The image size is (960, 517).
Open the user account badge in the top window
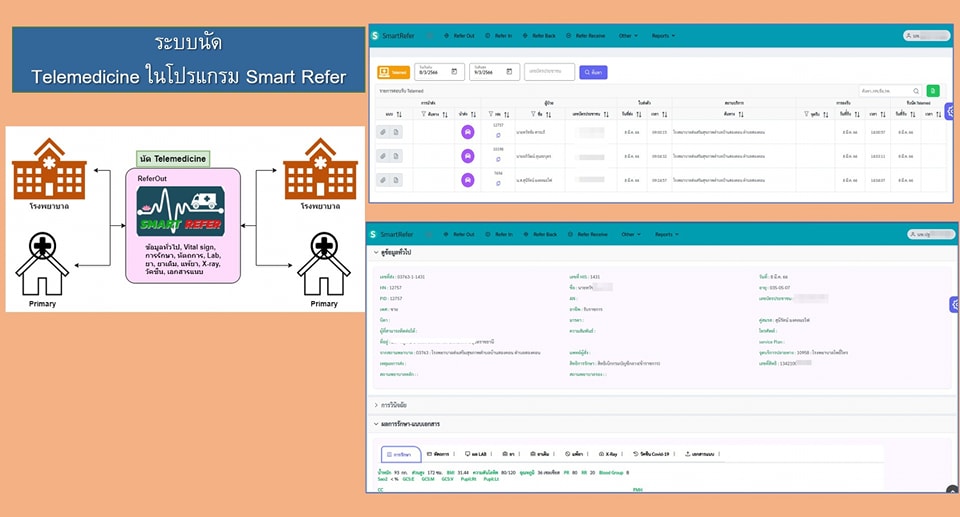pyautogui.click(x=926, y=36)
